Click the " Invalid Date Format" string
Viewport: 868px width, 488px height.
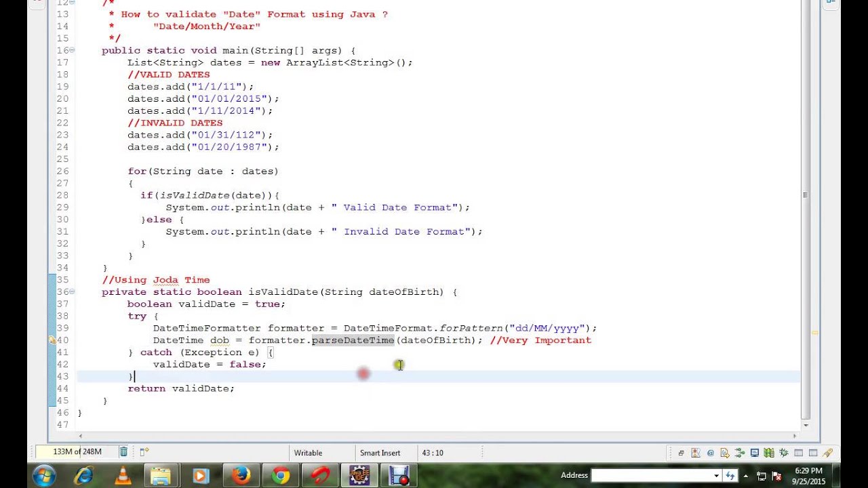[401, 232]
